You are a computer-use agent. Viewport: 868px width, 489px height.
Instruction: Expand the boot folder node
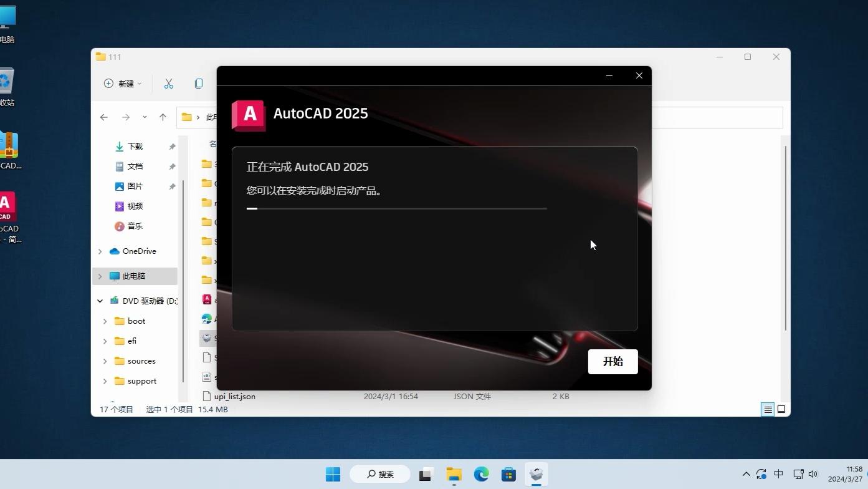click(105, 321)
